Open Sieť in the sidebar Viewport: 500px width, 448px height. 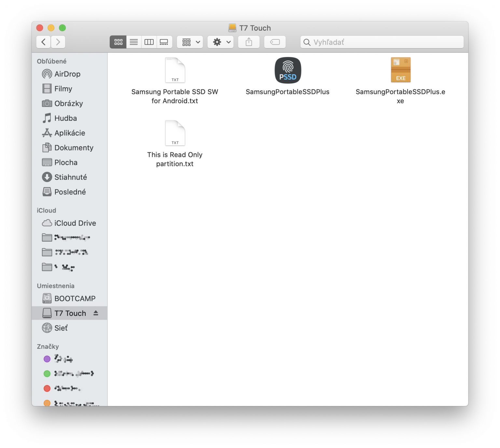69,328
